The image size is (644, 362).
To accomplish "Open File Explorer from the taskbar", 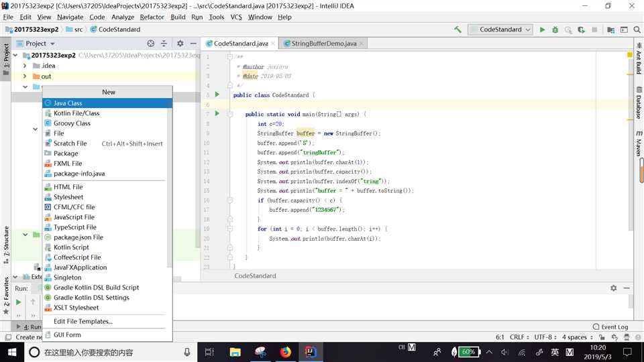I will [235, 352].
